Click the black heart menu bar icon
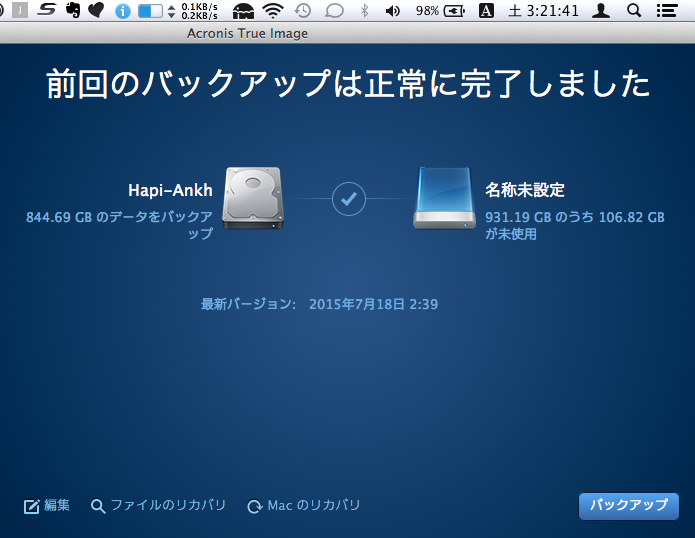Viewport: 695px width, 538px height. click(96, 10)
